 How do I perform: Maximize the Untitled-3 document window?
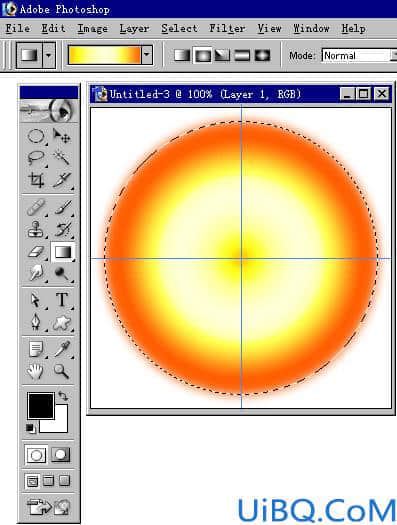[364, 94]
